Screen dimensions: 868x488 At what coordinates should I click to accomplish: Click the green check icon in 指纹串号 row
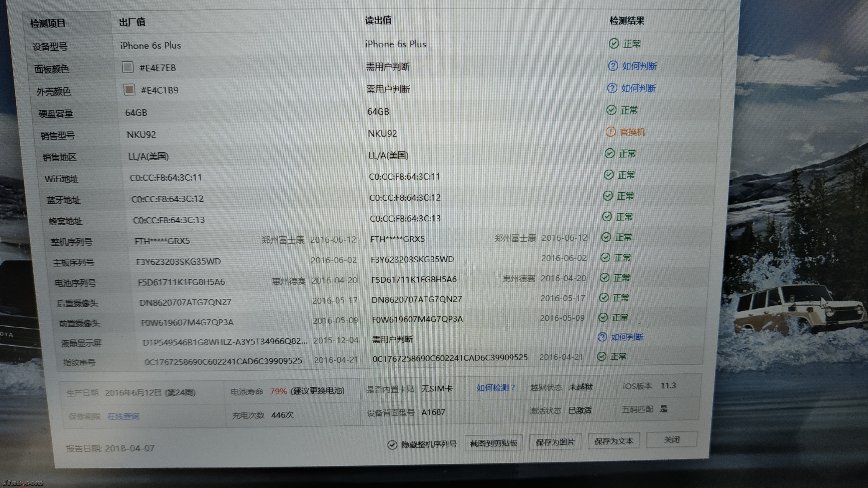point(601,356)
